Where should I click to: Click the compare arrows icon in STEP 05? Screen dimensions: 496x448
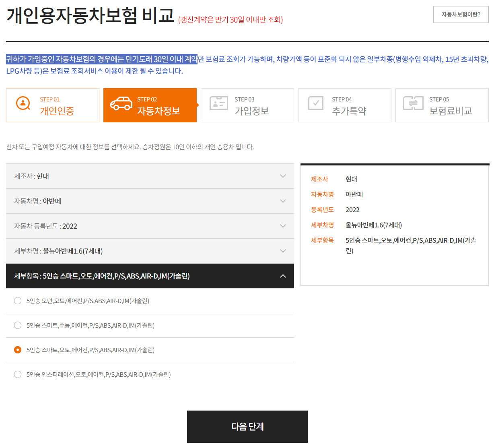click(x=413, y=103)
